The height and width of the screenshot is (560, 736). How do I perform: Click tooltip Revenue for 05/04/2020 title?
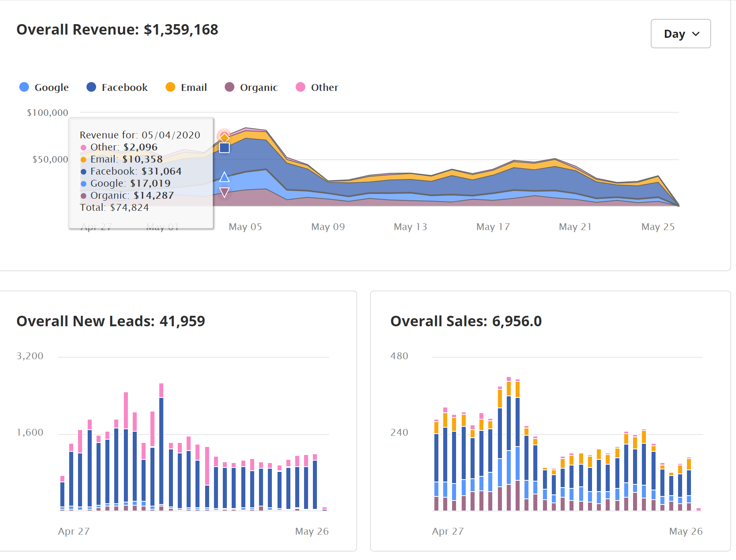[x=140, y=135]
